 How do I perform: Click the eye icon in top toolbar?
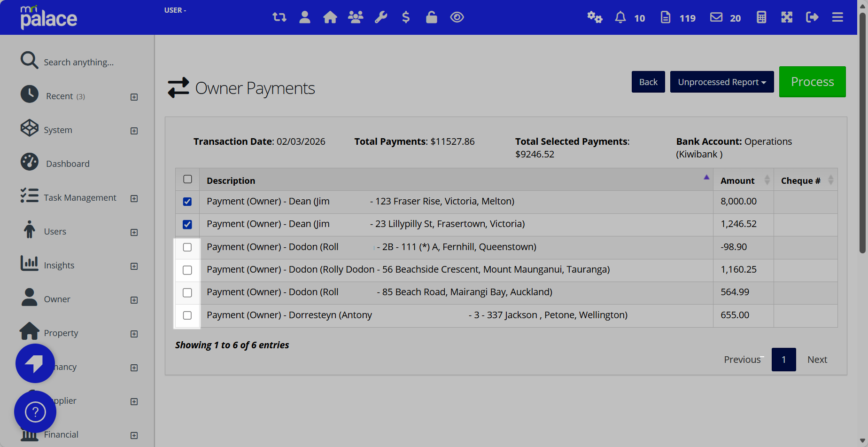457,17
